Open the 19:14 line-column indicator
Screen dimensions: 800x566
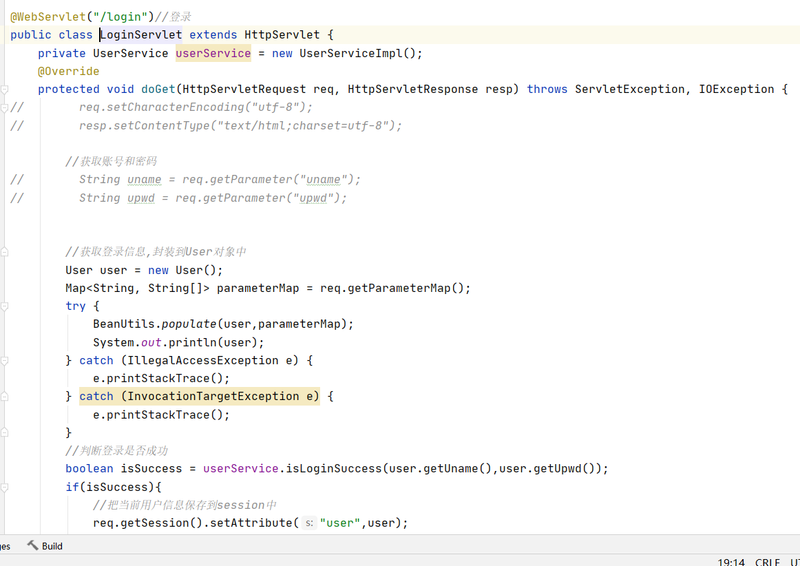click(x=731, y=562)
